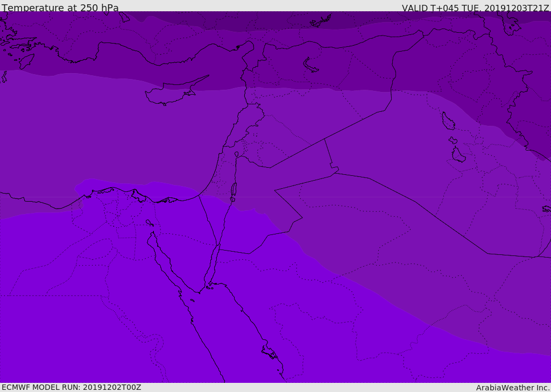The height and width of the screenshot is (392, 551).
Task: Click the 'ArabiaWeather Inc' credit text
Action: click(513, 388)
